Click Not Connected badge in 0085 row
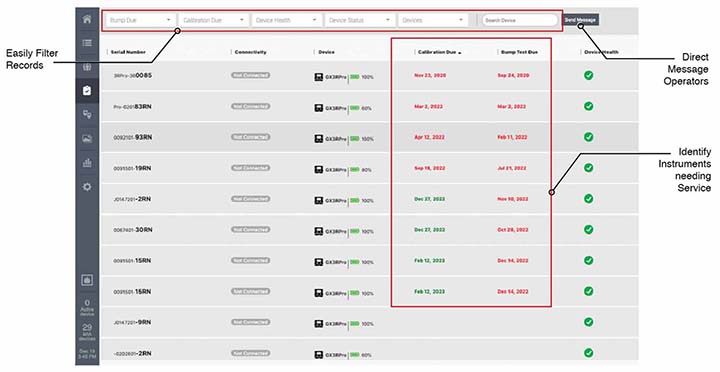The image size is (720, 372). point(250,75)
